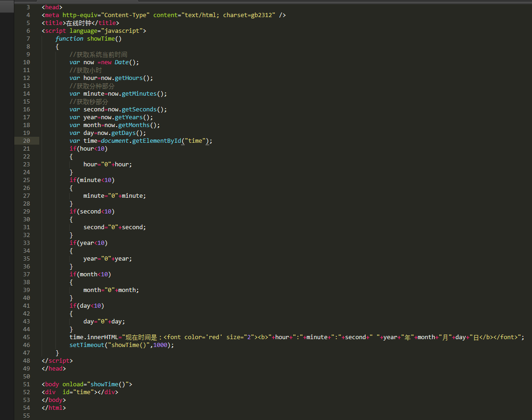The height and width of the screenshot is (420, 532).
Task: Click the getDays method name
Action: [123, 133]
